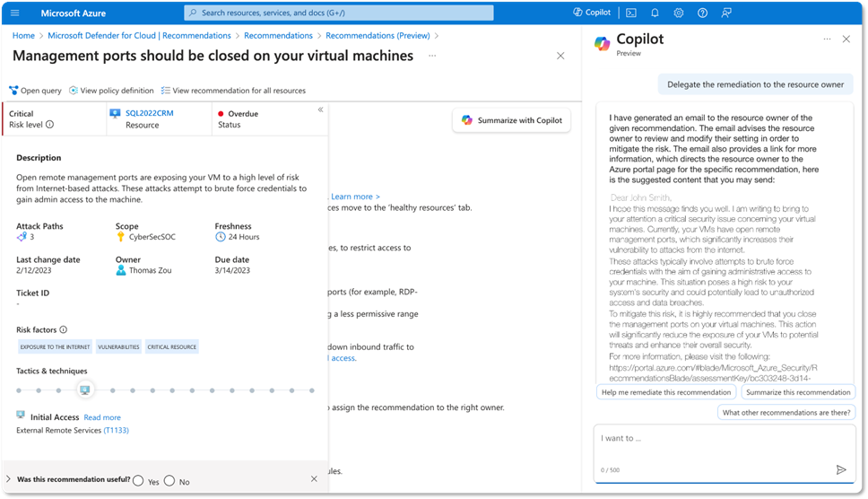Go to Home breadcrumb
The width and height of the screenshot is (868, 499).
click(x=24, y=35)
